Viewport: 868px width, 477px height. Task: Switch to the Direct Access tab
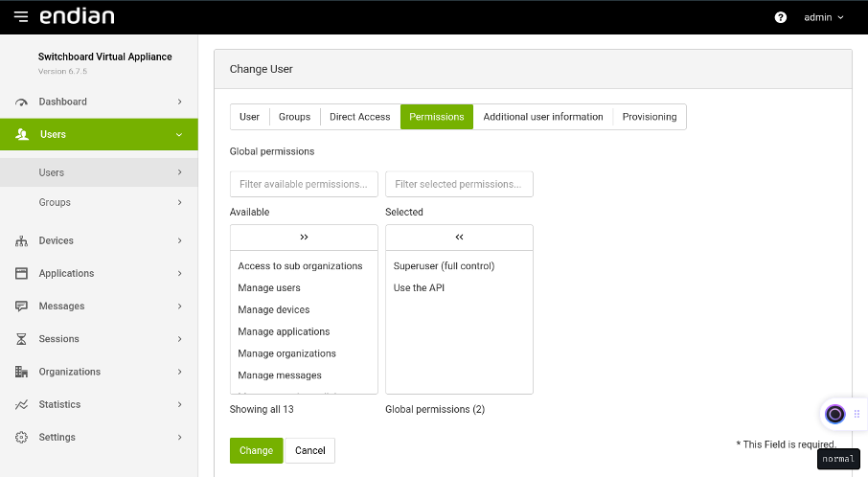pyautogui.click(x=359, y=117)
